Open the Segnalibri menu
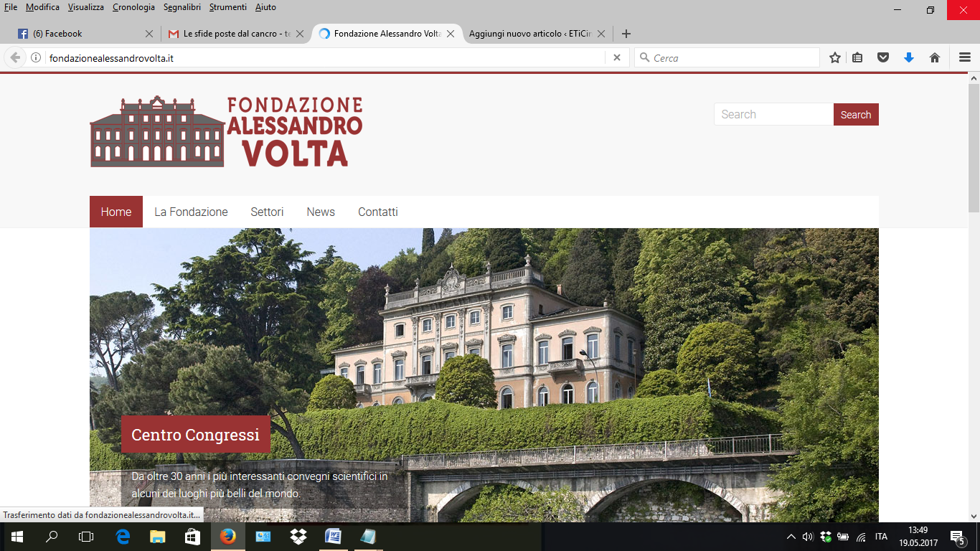The height and width of the screenshot is (551, 980). coord(182,7)
